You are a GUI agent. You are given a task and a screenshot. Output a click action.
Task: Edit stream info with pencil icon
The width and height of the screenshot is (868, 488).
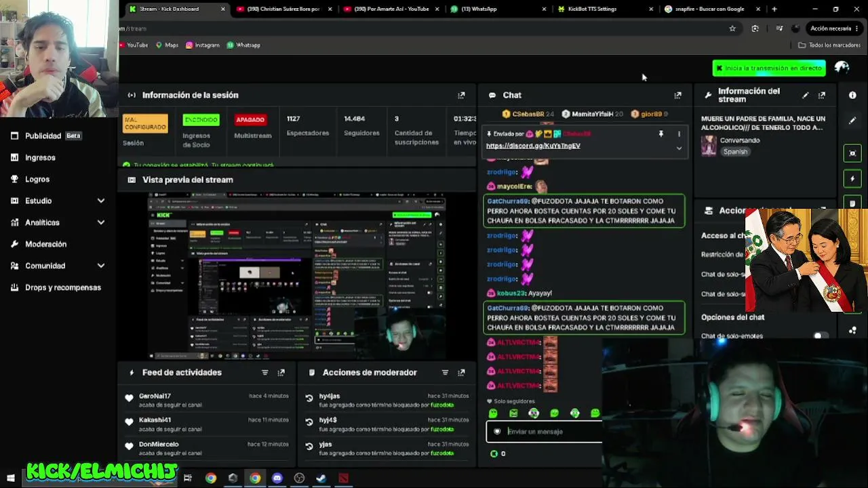(x=805, y=96)
